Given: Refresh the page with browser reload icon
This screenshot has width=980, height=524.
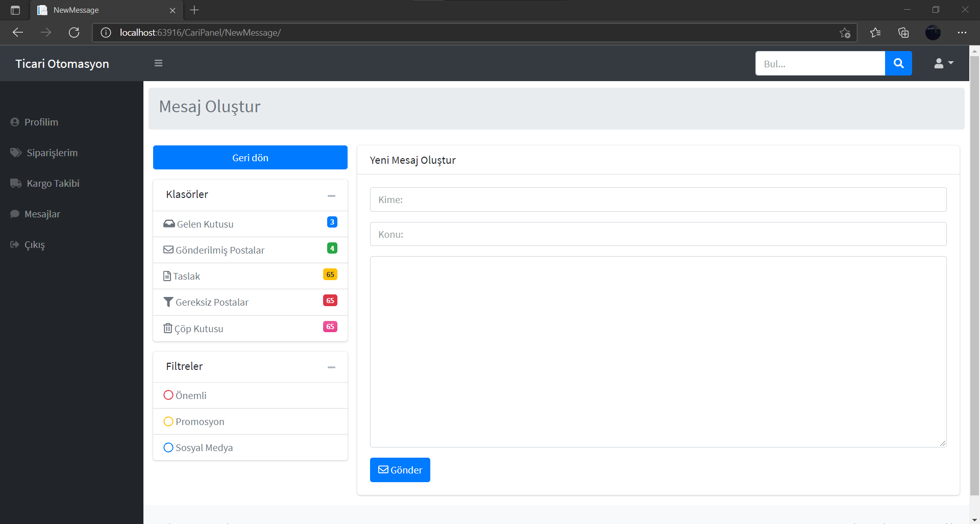Looking at the screenshot, I should click(74, 33).
